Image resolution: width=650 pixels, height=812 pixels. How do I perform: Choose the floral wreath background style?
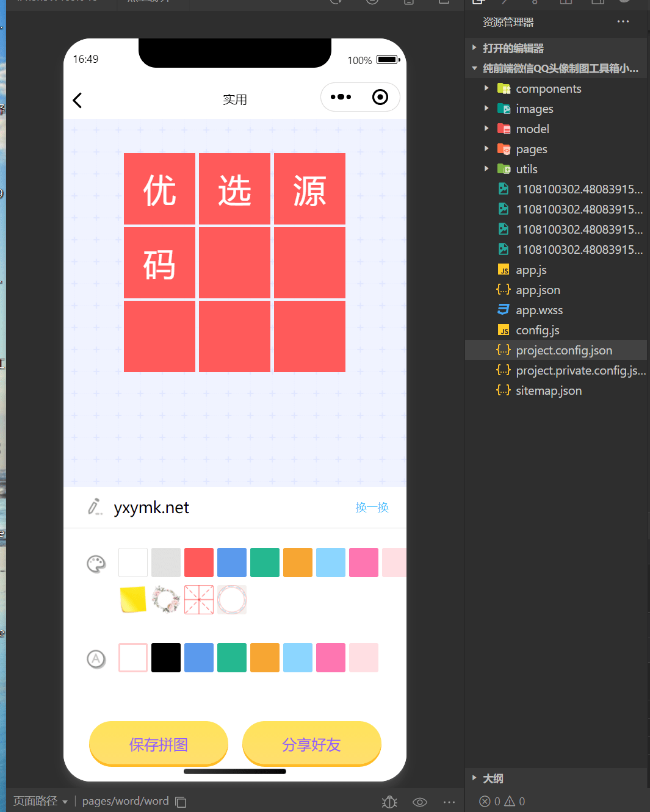tap(166, 600)
